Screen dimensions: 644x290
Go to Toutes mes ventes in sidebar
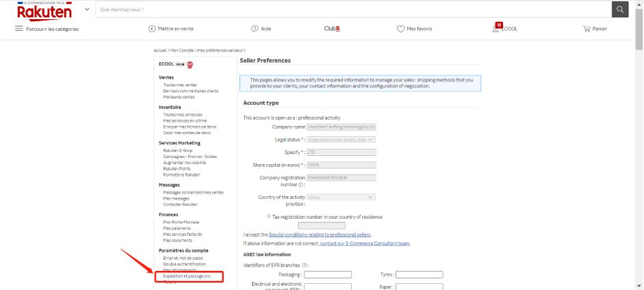pos(179,85)
